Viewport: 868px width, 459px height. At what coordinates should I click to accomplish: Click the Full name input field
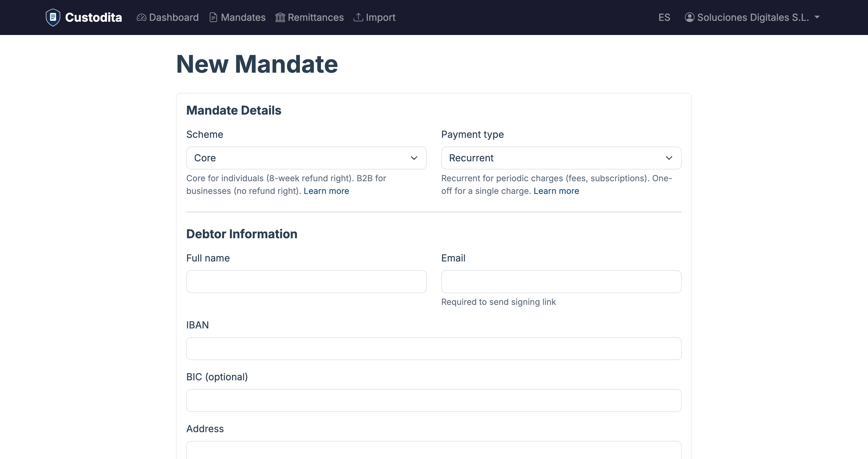[306, 281]
